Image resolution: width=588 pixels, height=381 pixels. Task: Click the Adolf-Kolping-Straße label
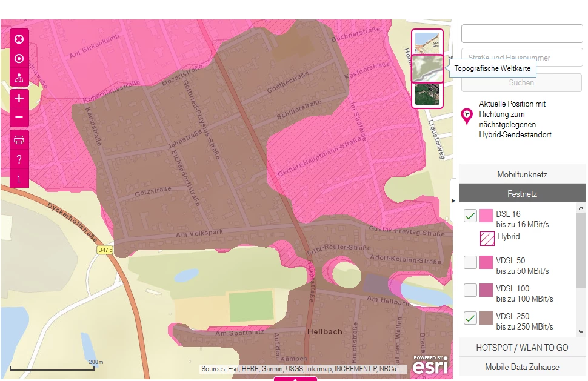[406, 259]
